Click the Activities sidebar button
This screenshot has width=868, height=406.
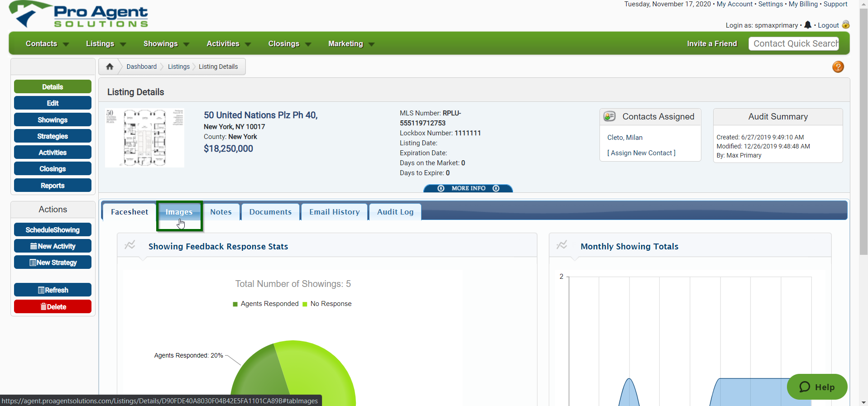pos(53,152)
